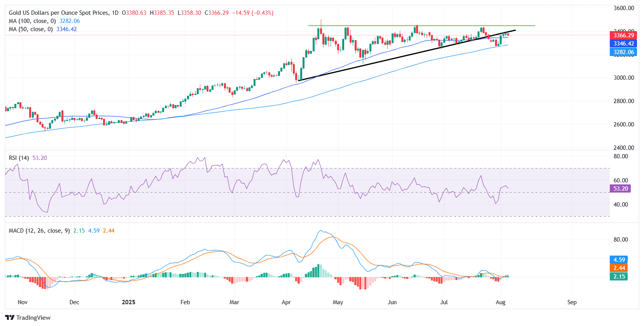Select the MA (50, close, 0) legend
This screenshot has height=326, width=644.
click(x=31, y=29)
